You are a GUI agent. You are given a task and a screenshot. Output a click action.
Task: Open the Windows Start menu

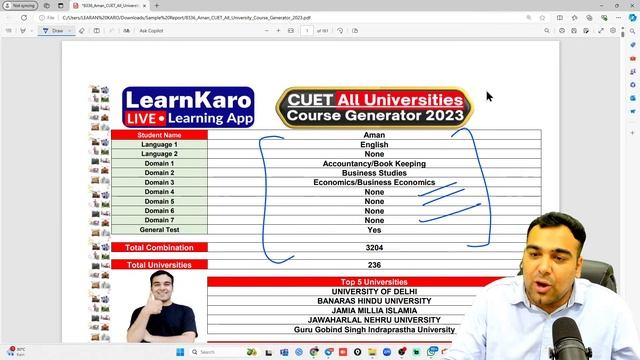[180, 352]
